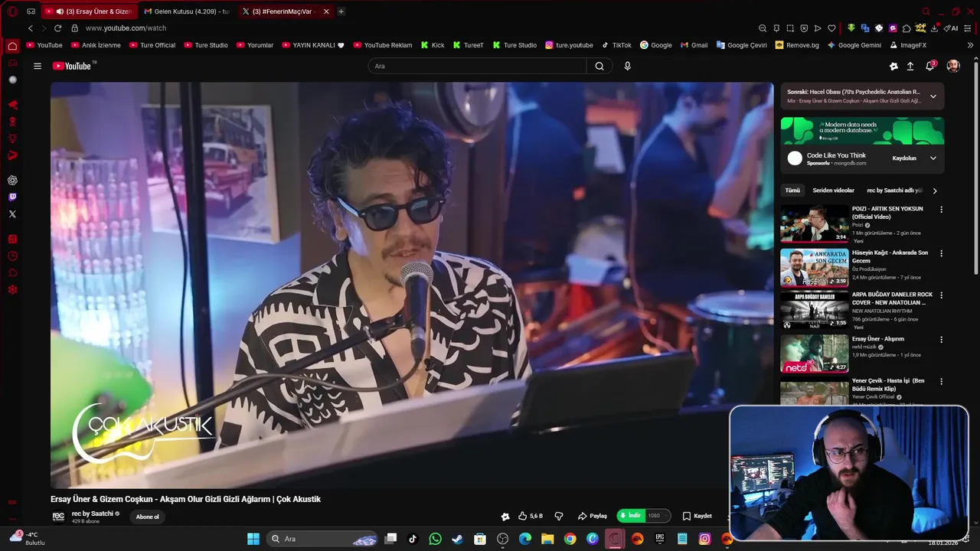
Task: Open the Remove.bg bookmark
Action: (x=797, y=45)
